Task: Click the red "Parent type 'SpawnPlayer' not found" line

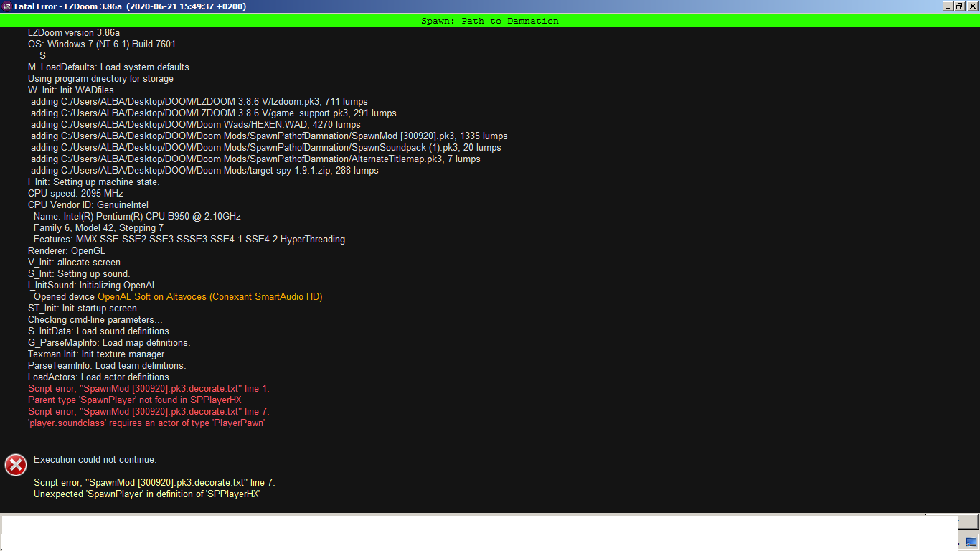Action: point(134,400)
